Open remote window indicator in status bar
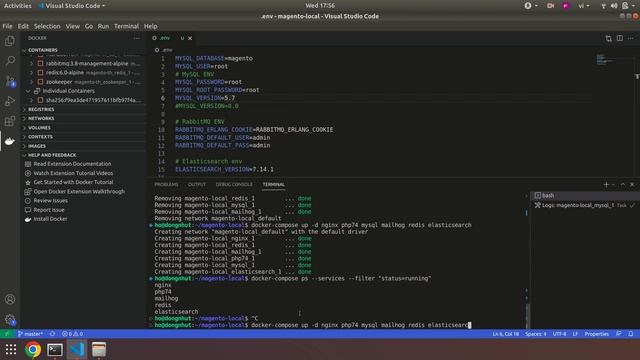The height and width of the screenshot is (360, 640). click(x=7, y=334)
